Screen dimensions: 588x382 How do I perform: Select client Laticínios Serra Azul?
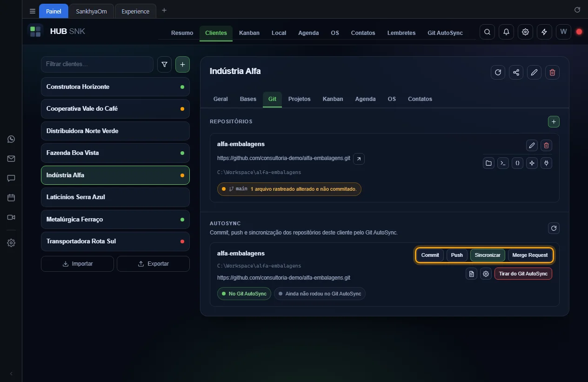coord(115,197)
